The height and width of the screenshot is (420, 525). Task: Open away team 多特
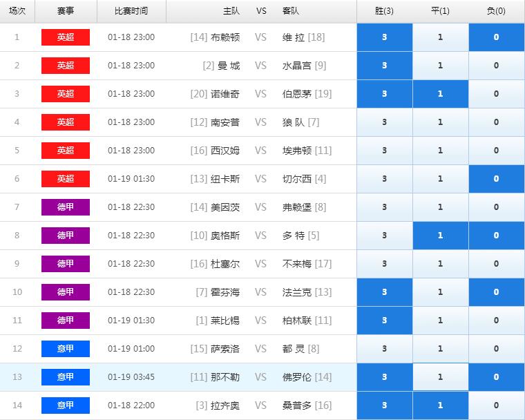[294, 235]
